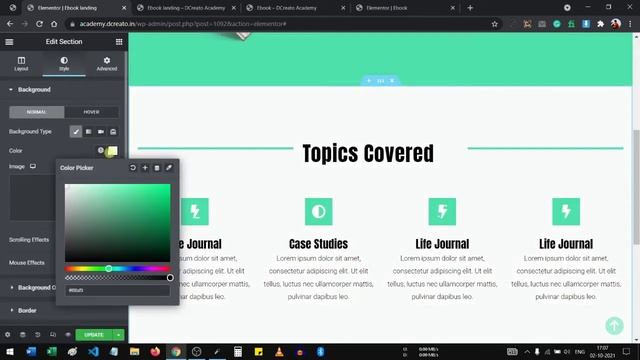Image resolution: width=640 pixels, height=360 pixels.
Task: Click the preview page vertical scrollbar
Action: tap(636, 188)
